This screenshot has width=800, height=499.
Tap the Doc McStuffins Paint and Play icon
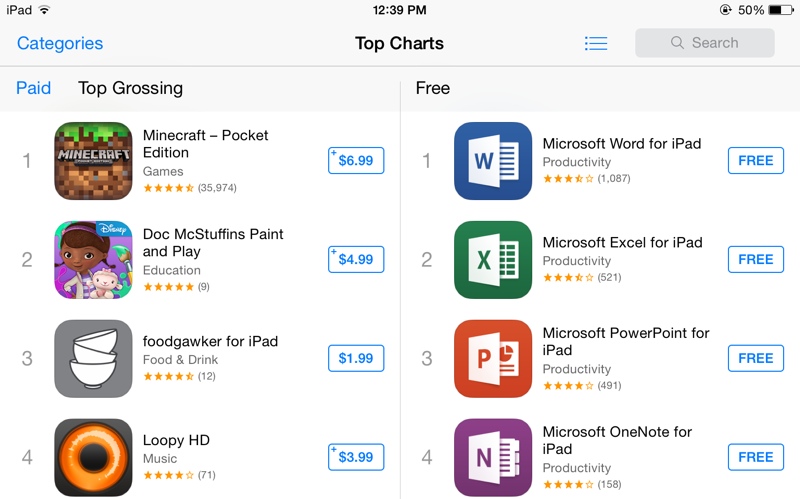coord(93,259)
